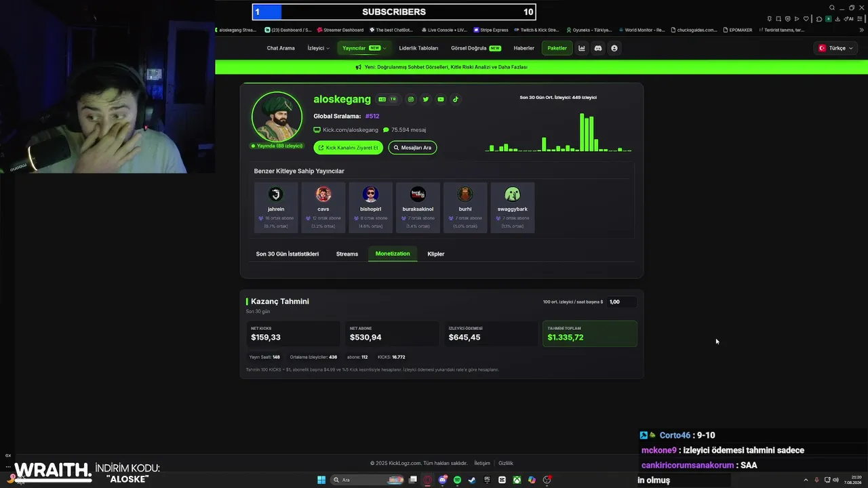This screenshot has width=868, height=488.
Task: Open the EPOMAKER bookmark
Action: pyautogui.click(x=738, y=30)
